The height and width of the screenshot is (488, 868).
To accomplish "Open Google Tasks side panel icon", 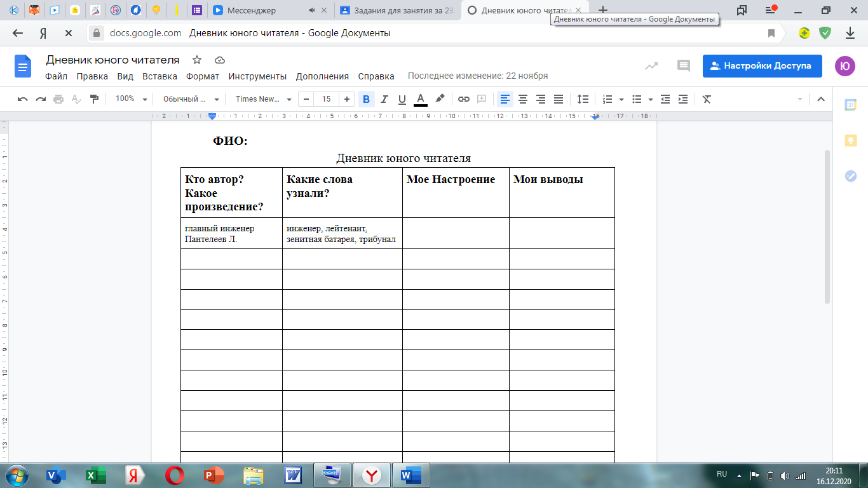I will pyautogui.click(x=850, y=176).
